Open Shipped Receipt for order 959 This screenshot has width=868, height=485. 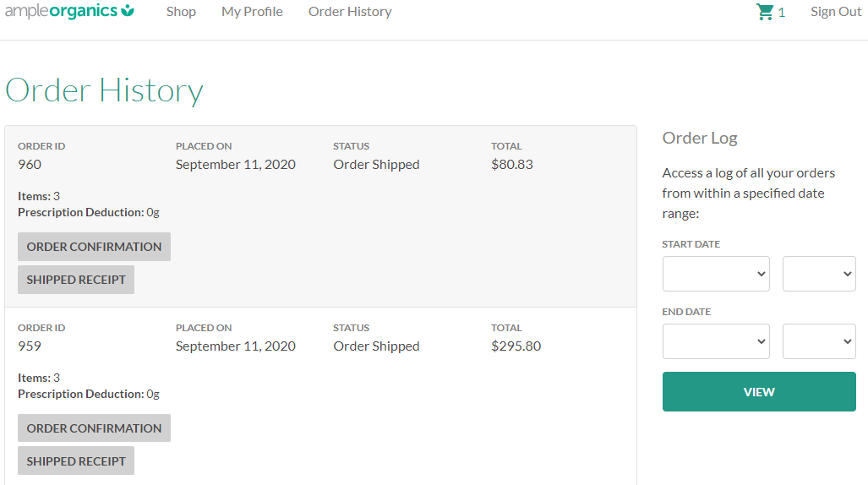[76, 461]
